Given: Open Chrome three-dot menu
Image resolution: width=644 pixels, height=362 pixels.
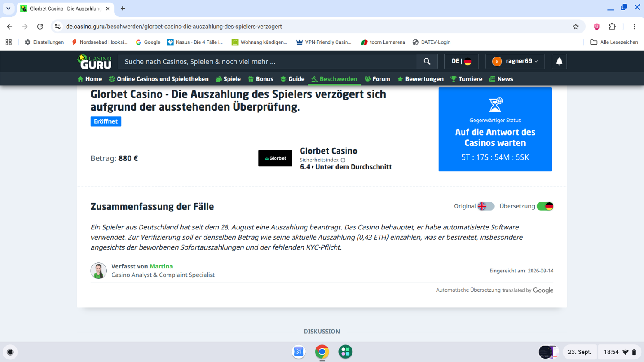Looking at the screenshot, I should 634,27.
